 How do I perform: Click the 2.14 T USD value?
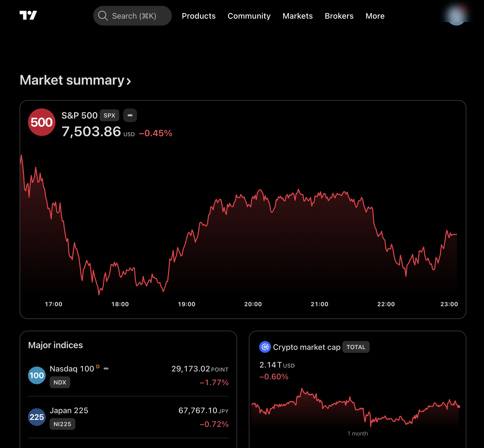click(277, 365)
